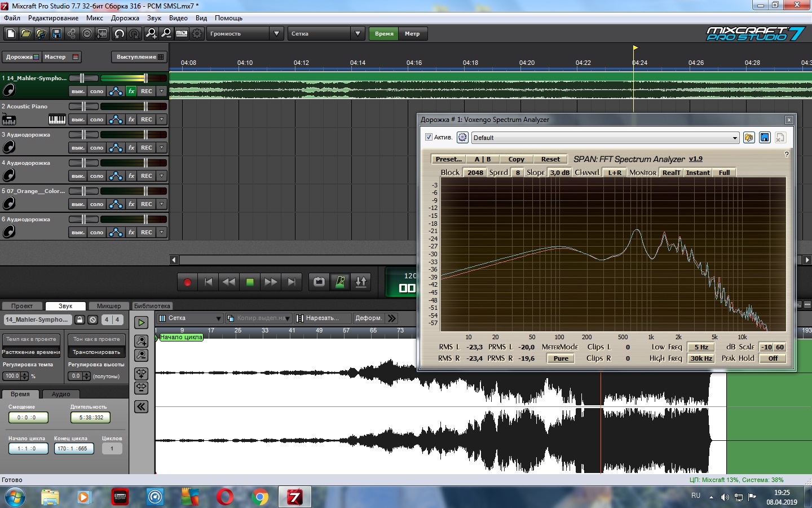Click the Copy button in SPAN
812x508 pixels.
(x=516, y=159)
